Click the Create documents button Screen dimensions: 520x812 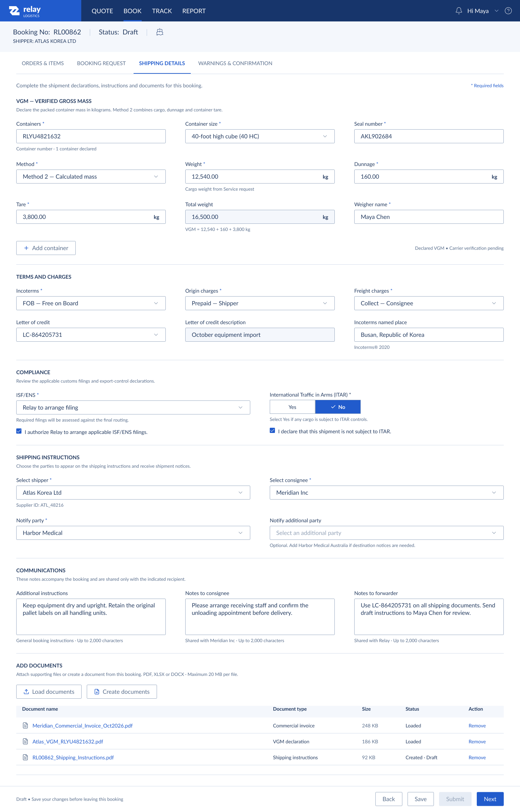tap(122, 691)
